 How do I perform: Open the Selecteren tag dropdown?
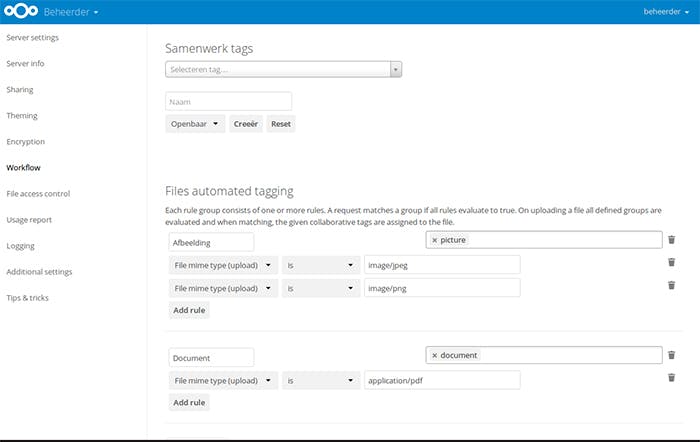point(283,69)
